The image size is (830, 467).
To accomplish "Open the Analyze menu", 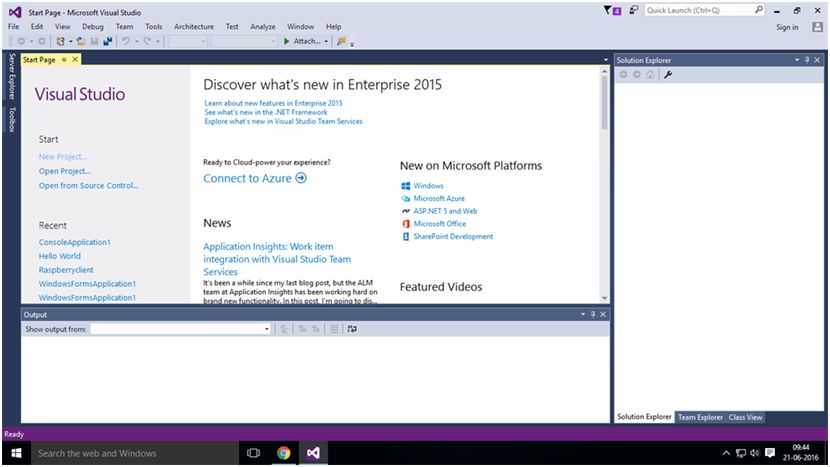I will click(263, 26).
